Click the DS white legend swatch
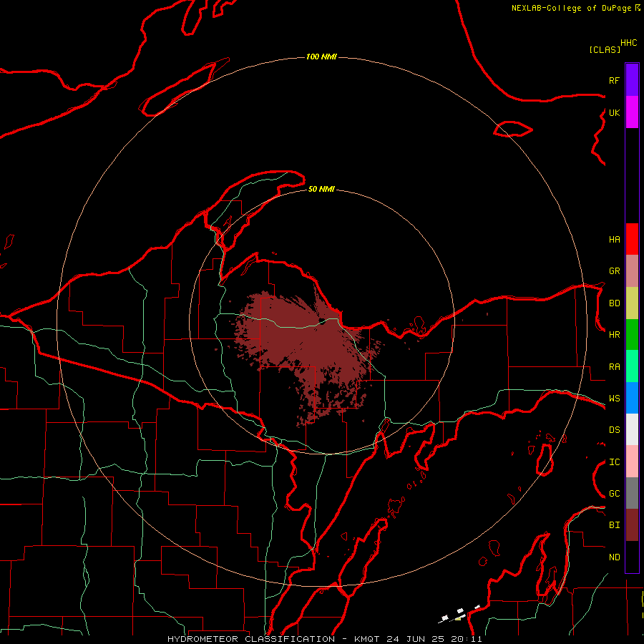 point(632,429)
